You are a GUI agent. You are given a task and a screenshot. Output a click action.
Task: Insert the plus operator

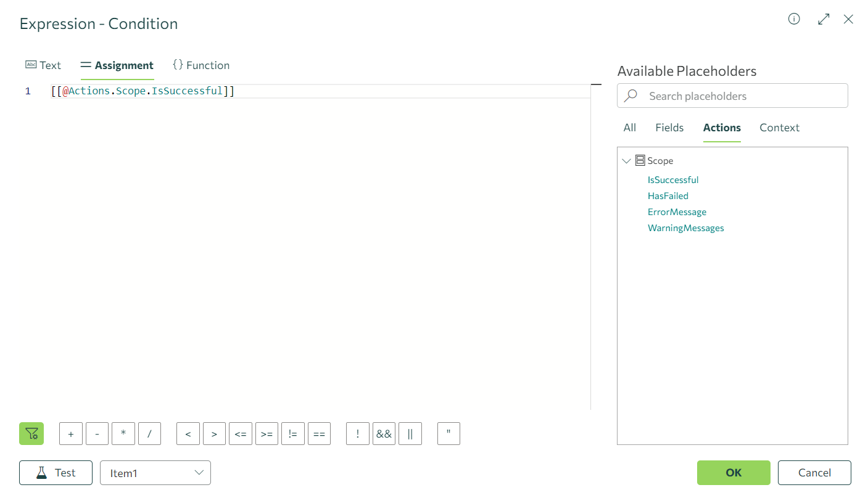[71, 434]
